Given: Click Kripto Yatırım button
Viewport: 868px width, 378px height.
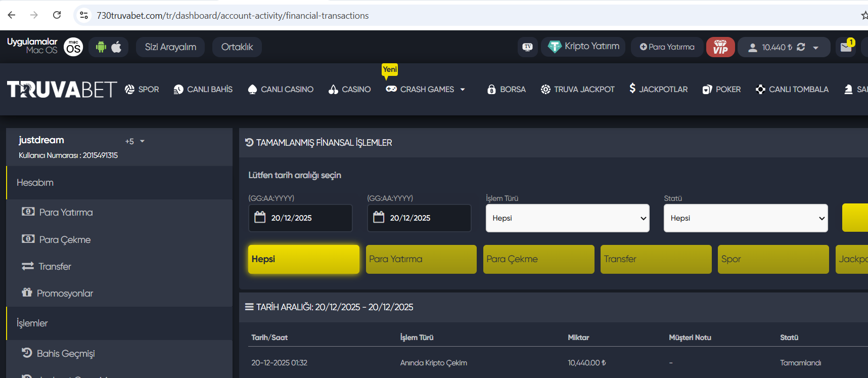Looking at the screenshot, I should click(x=584, y=47).
